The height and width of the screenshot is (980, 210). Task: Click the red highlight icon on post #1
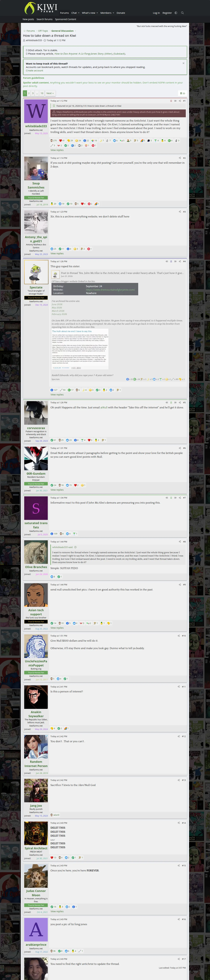171,101
